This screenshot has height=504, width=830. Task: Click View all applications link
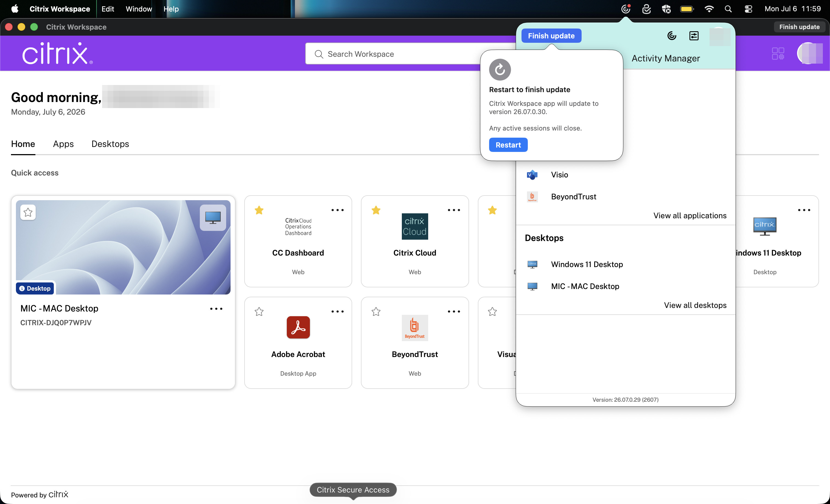pos(690,215)
